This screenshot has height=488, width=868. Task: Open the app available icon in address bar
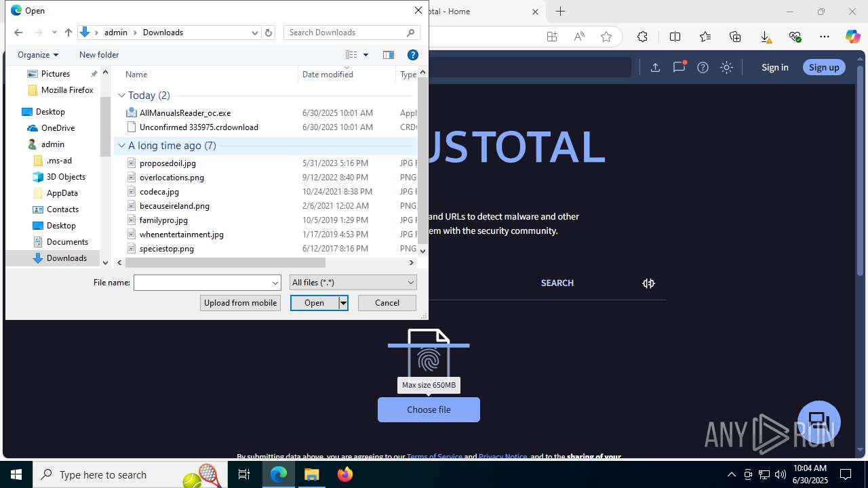tap(552, 37)
